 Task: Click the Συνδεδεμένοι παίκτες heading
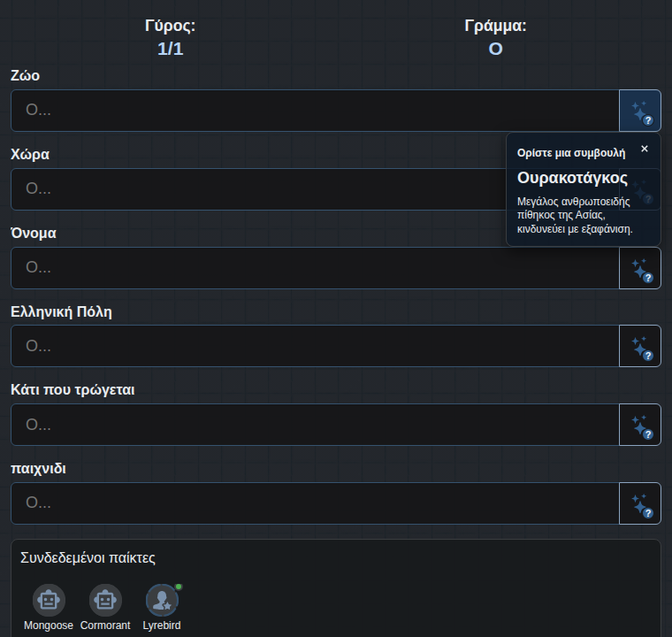pos(88,557)
